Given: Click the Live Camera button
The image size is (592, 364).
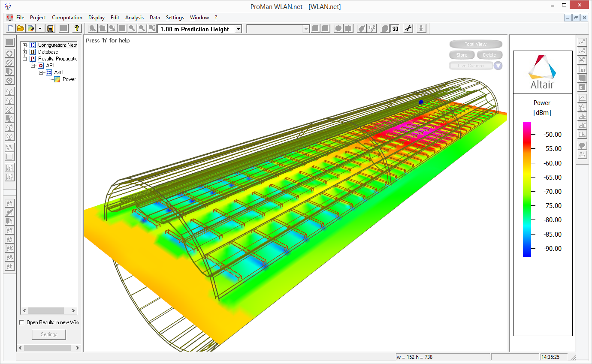Looking at the screenshot, I should [x=471, y=66].
